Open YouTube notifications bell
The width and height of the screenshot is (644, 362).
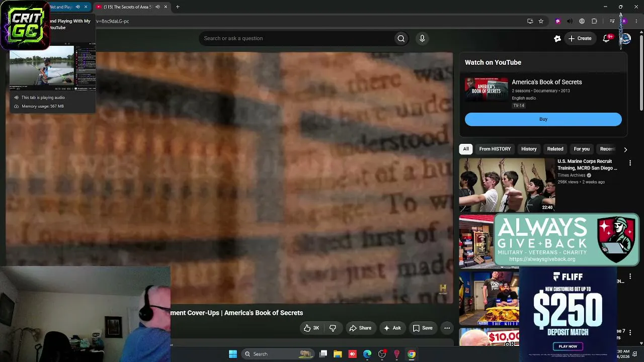(607, 38)
